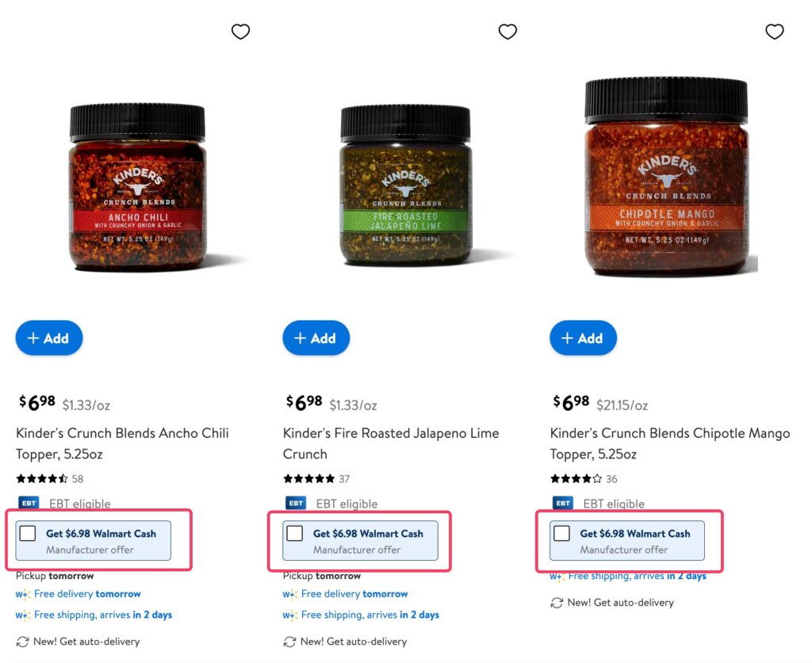Image resolution: width=812 pixels, height=663 pixels.
Task: Favorite the Ancho Chili topper with heart icon
Action: click(x=240, y=32)
